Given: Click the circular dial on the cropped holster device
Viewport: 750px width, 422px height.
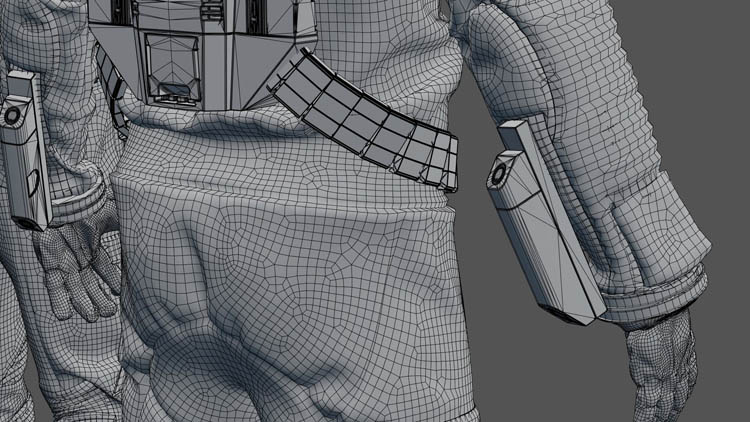Looking at the screenshot, I should [x=12, y=116].
